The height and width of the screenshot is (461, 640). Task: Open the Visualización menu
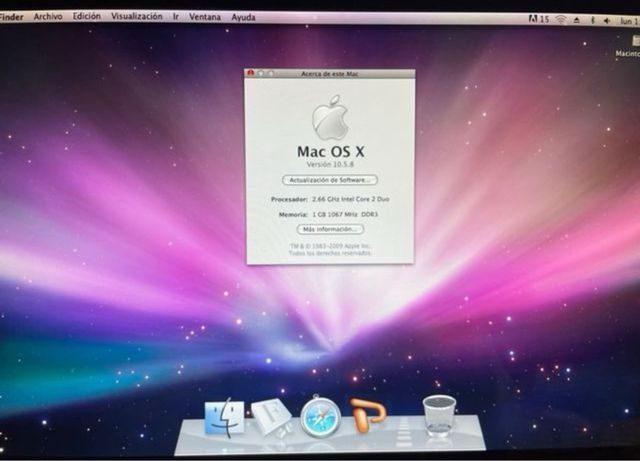137,16
